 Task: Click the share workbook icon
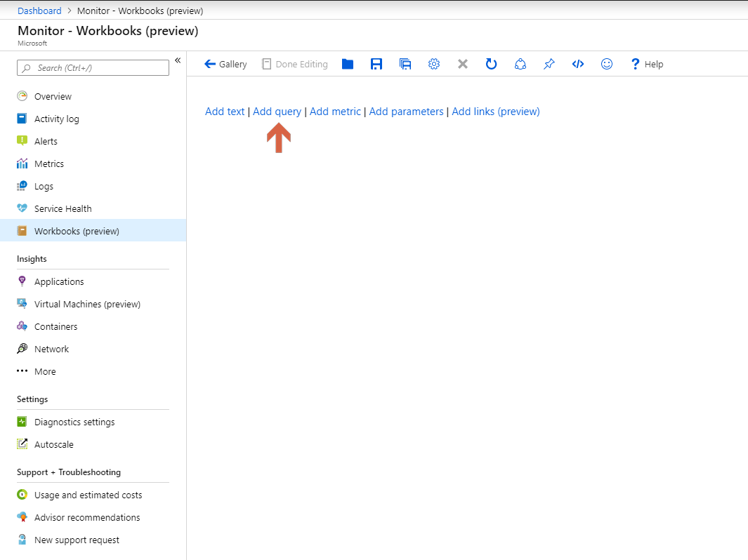(x=520, y=64)
